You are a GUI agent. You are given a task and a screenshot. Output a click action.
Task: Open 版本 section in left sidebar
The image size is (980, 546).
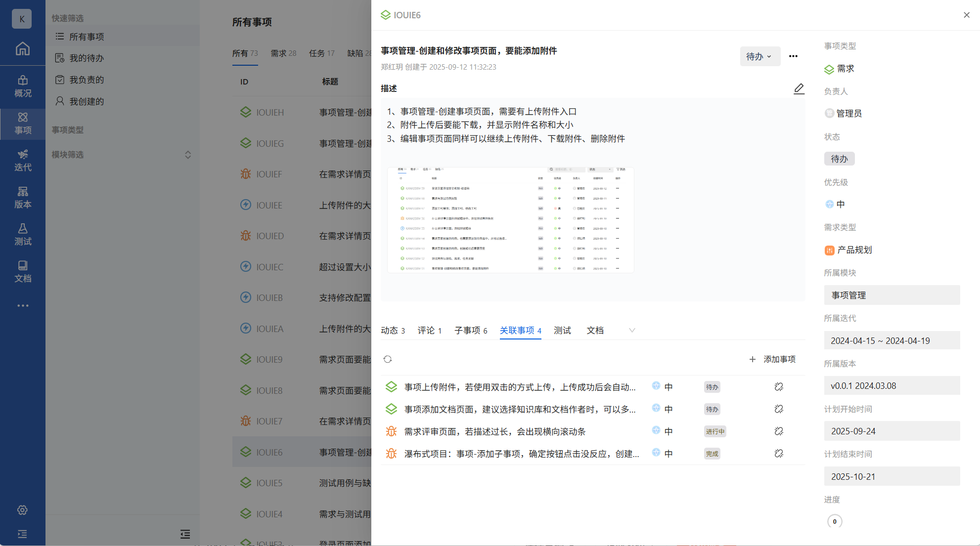(22, 197)
